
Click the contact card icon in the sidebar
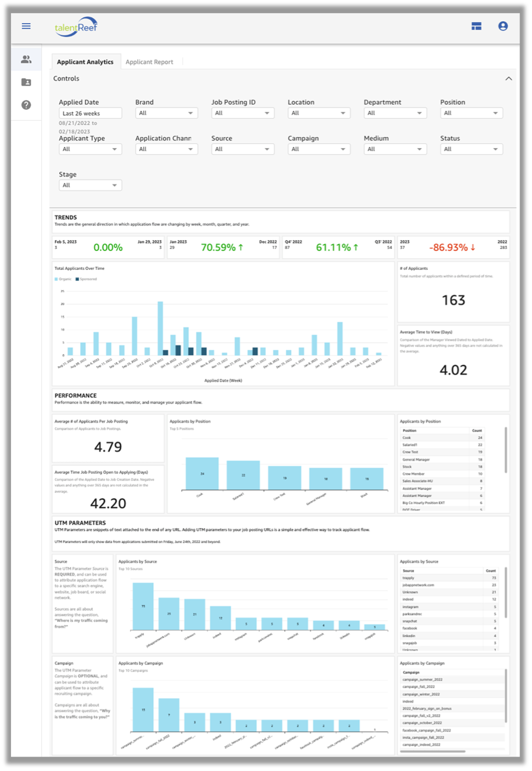pos(25,83)
